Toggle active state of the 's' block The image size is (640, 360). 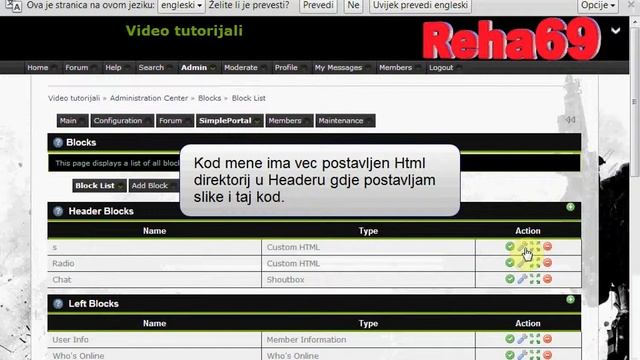coord(510,246)
